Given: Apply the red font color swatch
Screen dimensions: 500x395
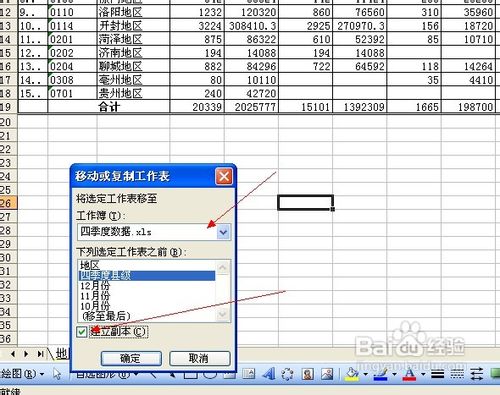Looking at the screenshot, I should coord(409,374).
